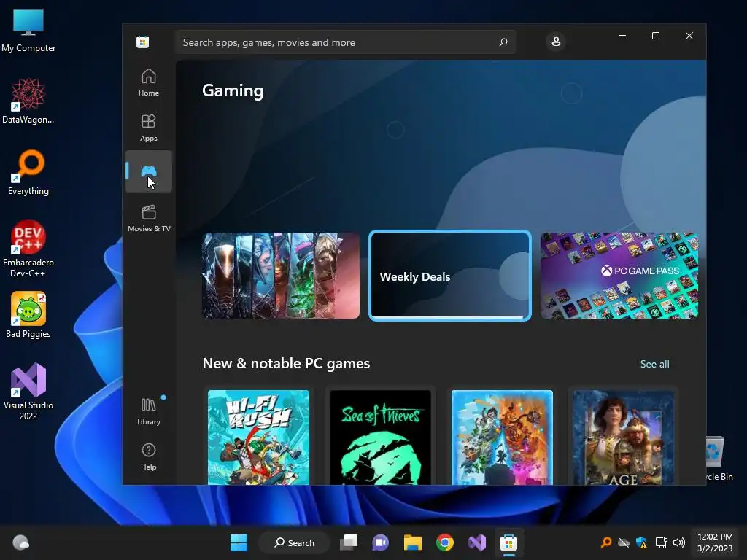Click the Gaming page heading text
747x560 pixels.
pos(233,90)
